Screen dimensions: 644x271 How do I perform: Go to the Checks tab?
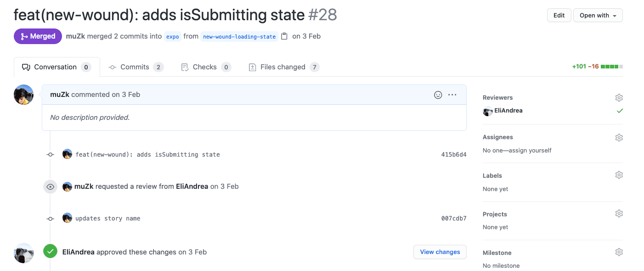(205, 67)
